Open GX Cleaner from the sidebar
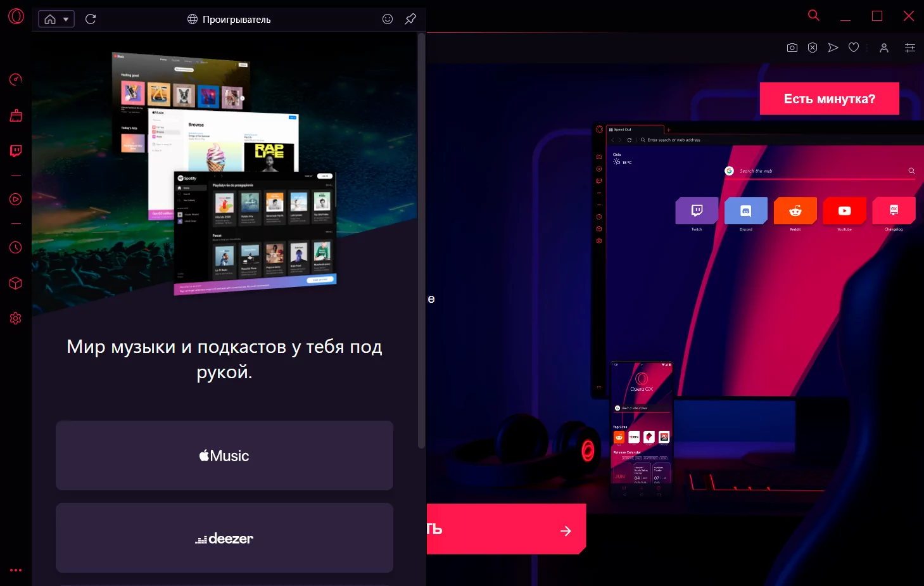 (16, 115)
